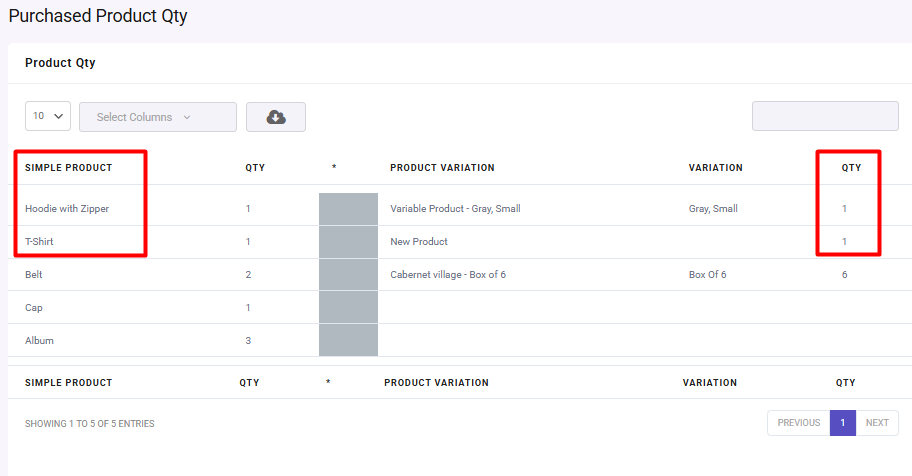
Task: Sort by first QTY column header
Action: point(255,168)
